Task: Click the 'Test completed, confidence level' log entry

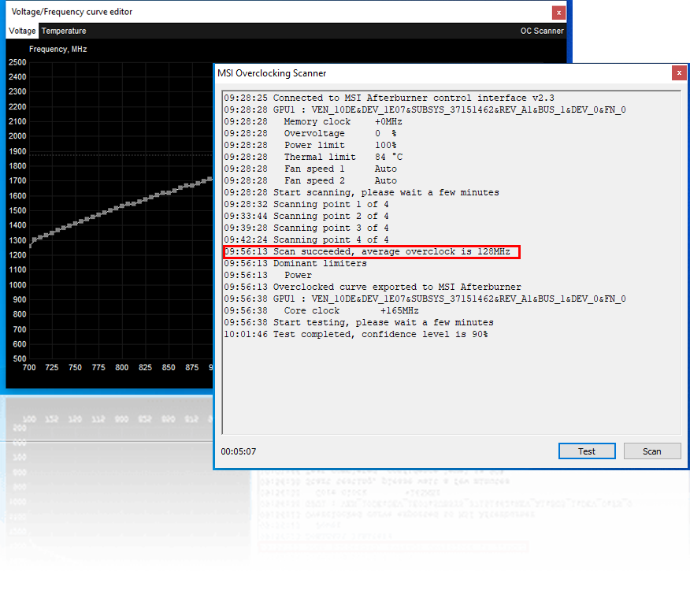Action: (x=355, y=334)
